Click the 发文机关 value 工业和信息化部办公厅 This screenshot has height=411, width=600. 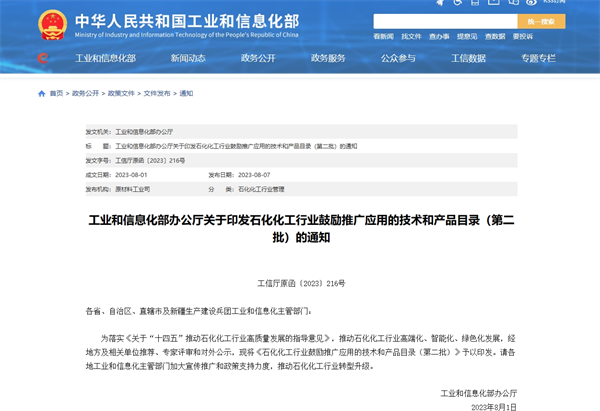pos(144,132)
